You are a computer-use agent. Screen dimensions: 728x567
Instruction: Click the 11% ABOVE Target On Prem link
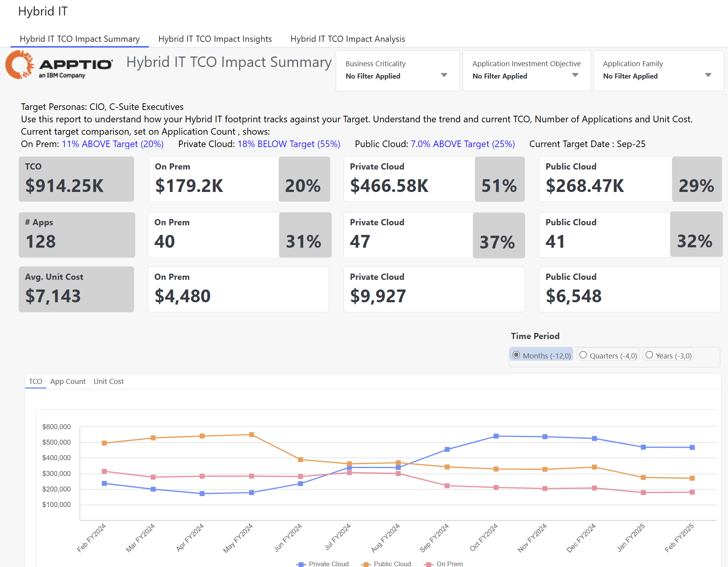[x=113, y=144]
